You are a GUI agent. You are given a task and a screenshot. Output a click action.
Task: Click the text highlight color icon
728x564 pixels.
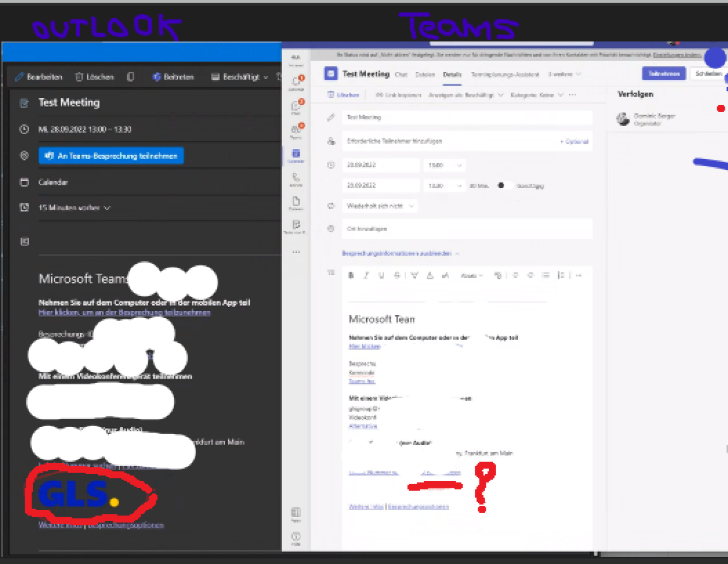(414, 276)
